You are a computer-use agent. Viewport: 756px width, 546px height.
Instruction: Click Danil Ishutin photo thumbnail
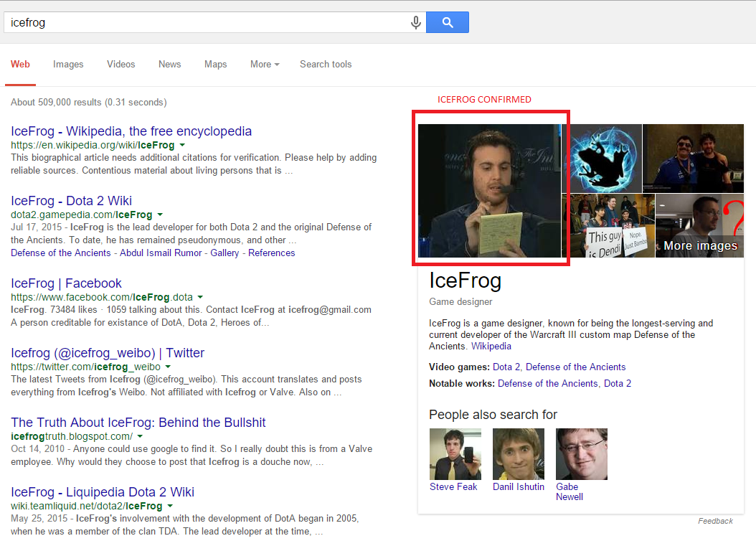(x=519, y=454)
